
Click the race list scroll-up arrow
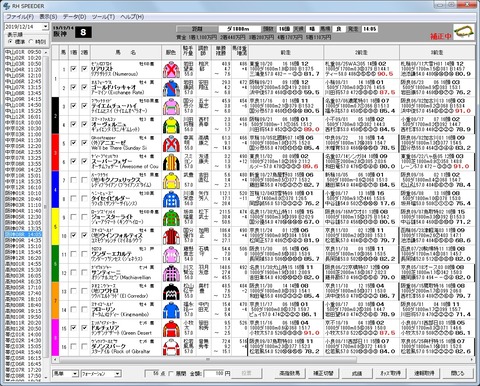pyautogui.click(x=46, y=52)
